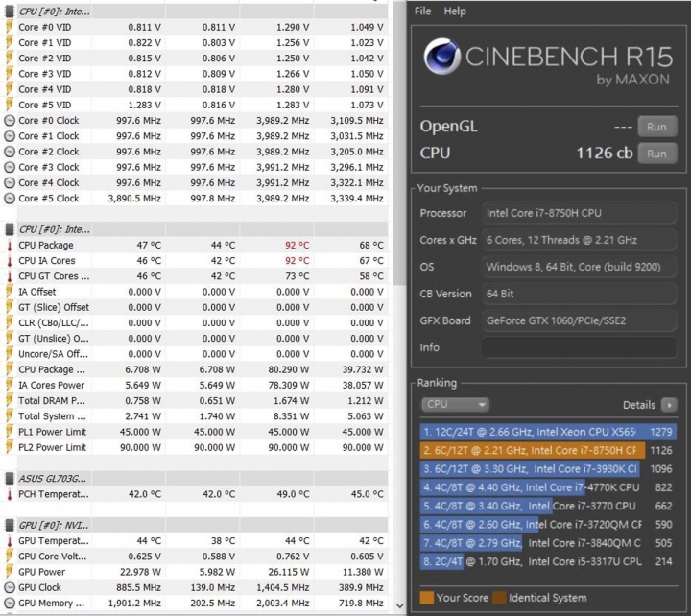Click the lightning icon beside Total DRAM Power
The width and height of the screenshot is (691, 616).
pos(10,400)
